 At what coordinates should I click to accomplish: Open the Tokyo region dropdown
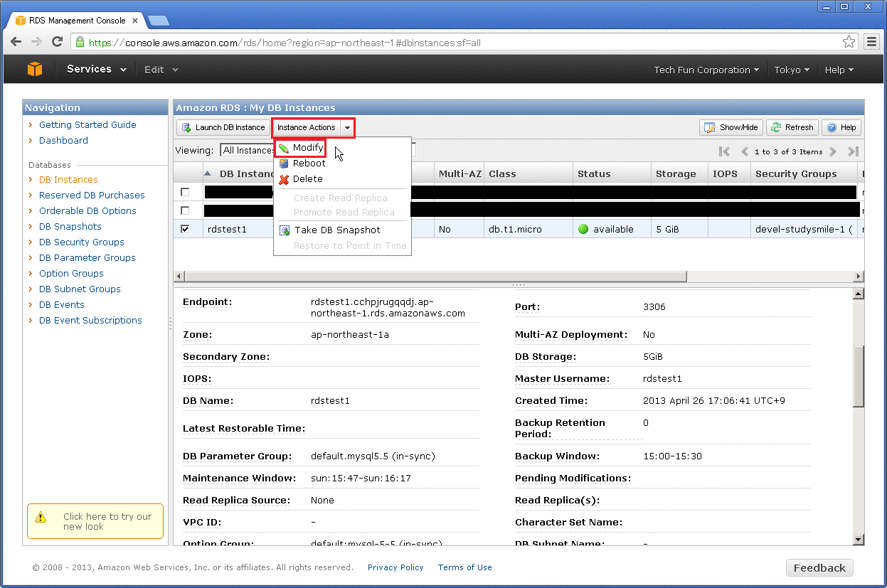click(x=792, y=70)
